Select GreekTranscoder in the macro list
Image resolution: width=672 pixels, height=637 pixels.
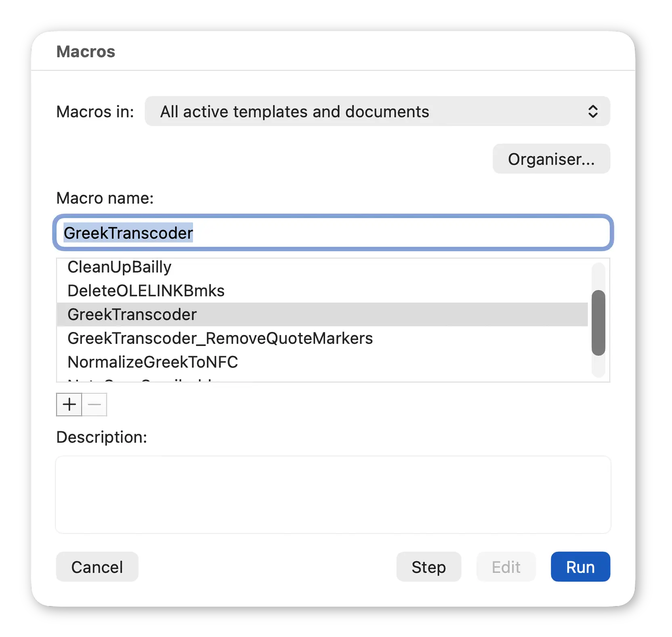tap(132, 315)
